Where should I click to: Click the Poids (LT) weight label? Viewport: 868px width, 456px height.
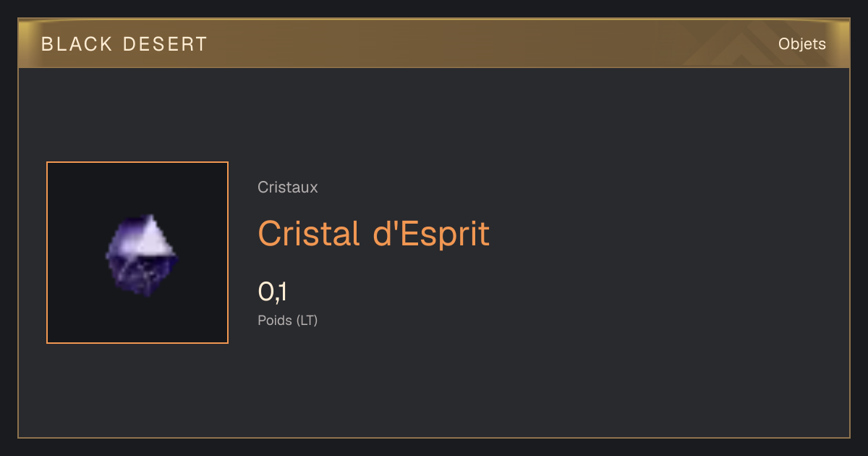pyautogui.click(x=288, y=320)
